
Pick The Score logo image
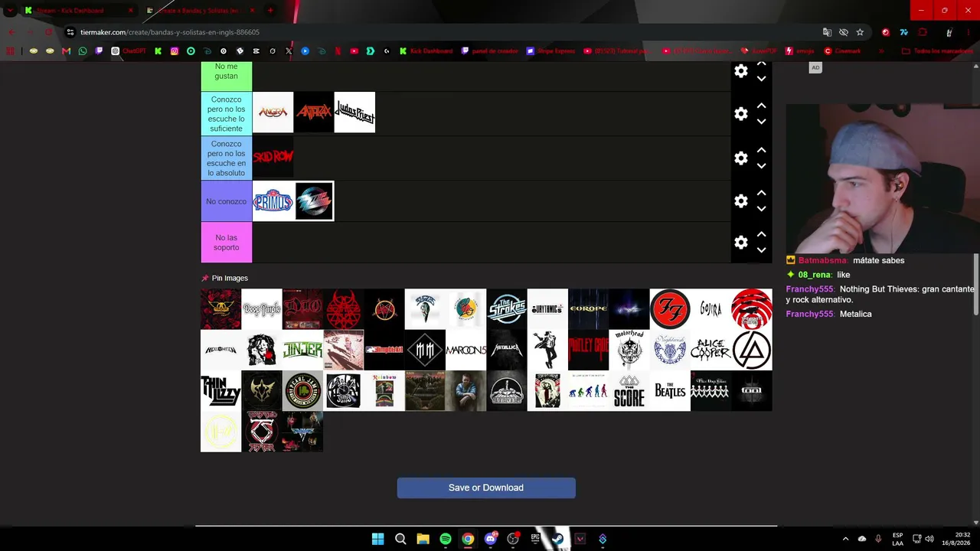[x=629, y=391]
